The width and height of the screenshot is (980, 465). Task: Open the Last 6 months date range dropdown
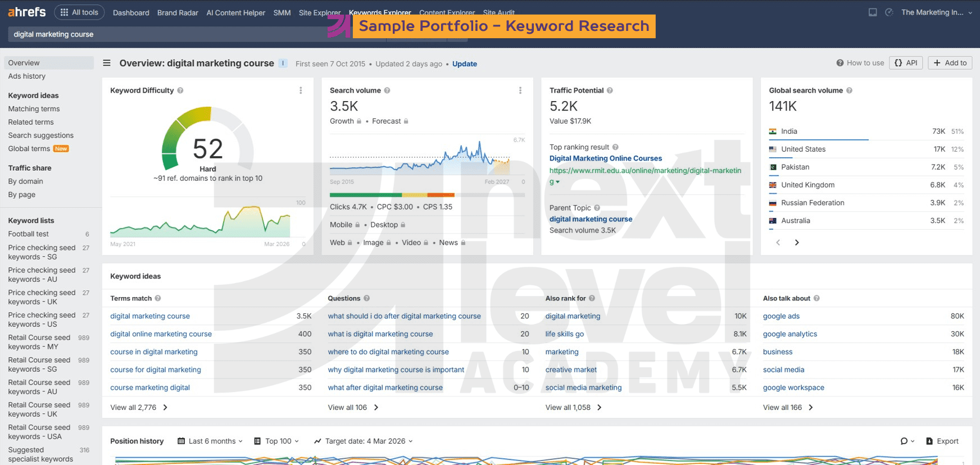(x=210, y=441)
